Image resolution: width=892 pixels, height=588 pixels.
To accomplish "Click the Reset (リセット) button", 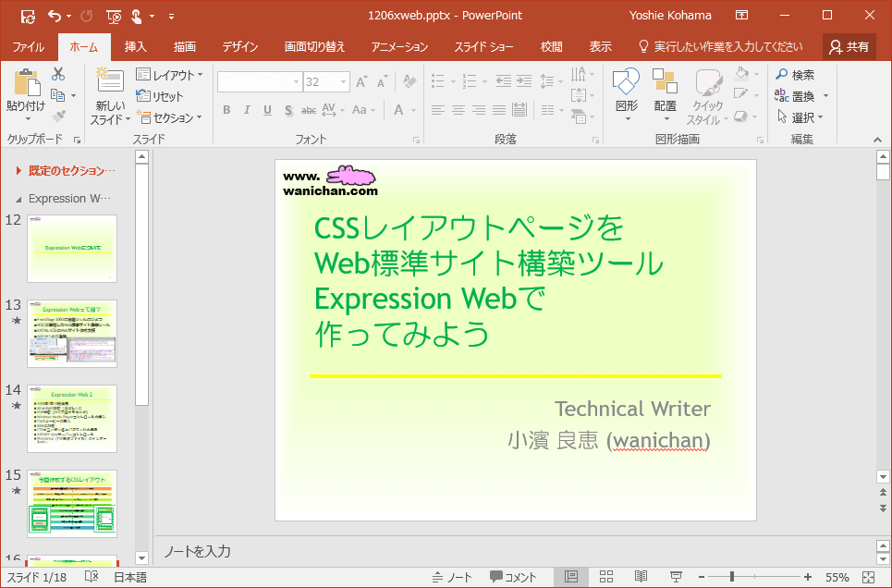I will (x=160, y=95).
